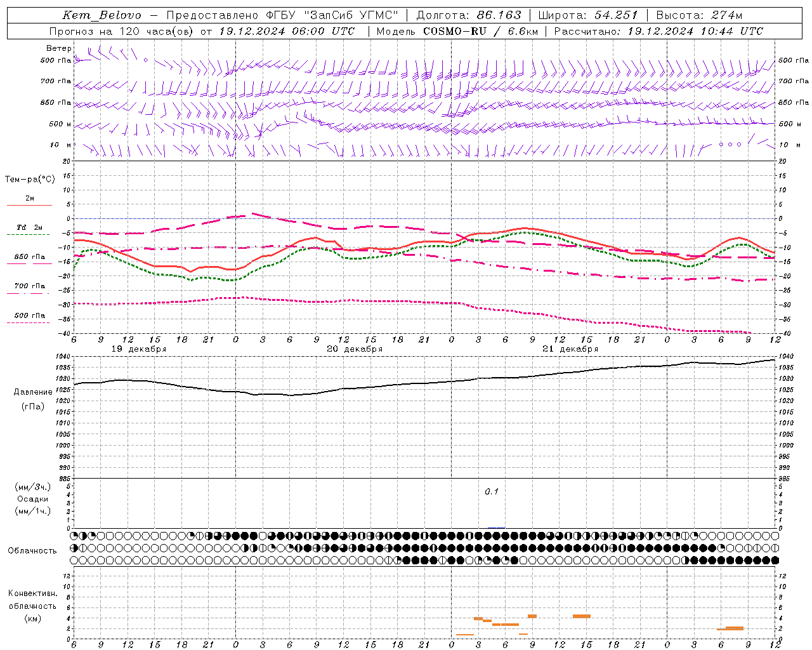Click the '(мм/1ч.)' precipitation unit label
812x650 pixels.
33,511
